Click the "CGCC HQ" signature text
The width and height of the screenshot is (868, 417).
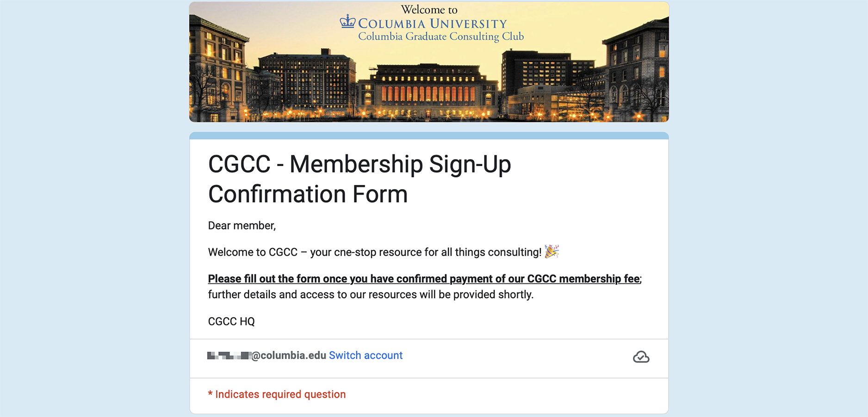231,321
